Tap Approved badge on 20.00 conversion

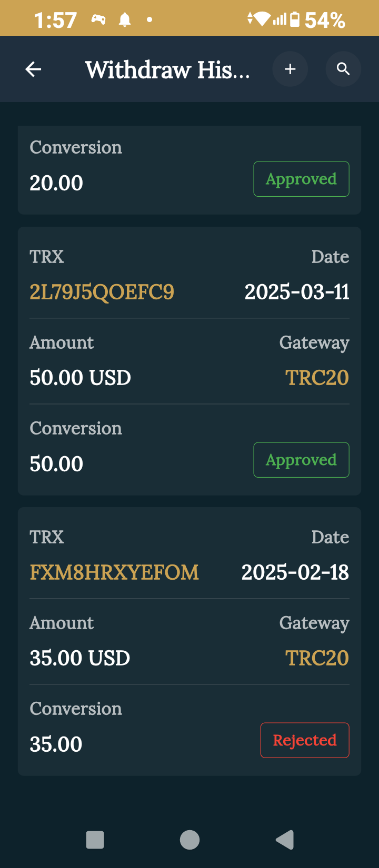click(x=301, y=179)
